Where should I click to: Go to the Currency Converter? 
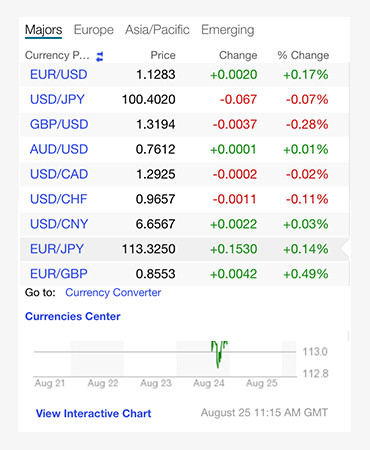(x=113, y=292)
